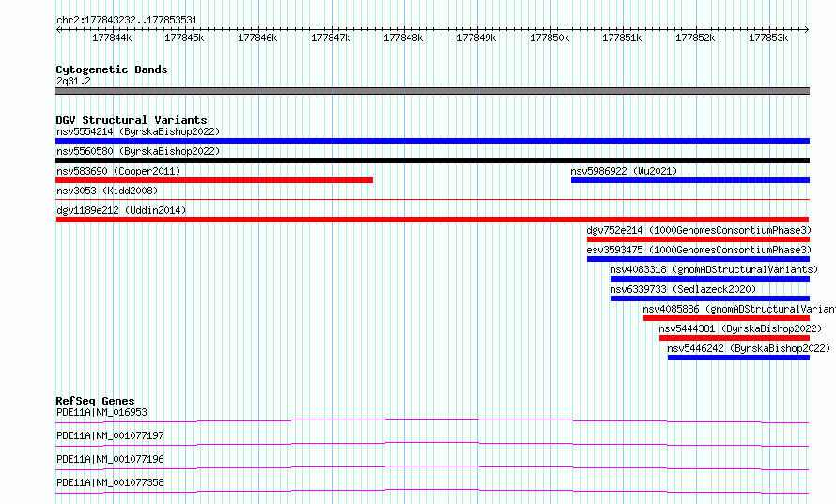Click the red nsv5444381 variant bar
836x504 pixels.
735,338
